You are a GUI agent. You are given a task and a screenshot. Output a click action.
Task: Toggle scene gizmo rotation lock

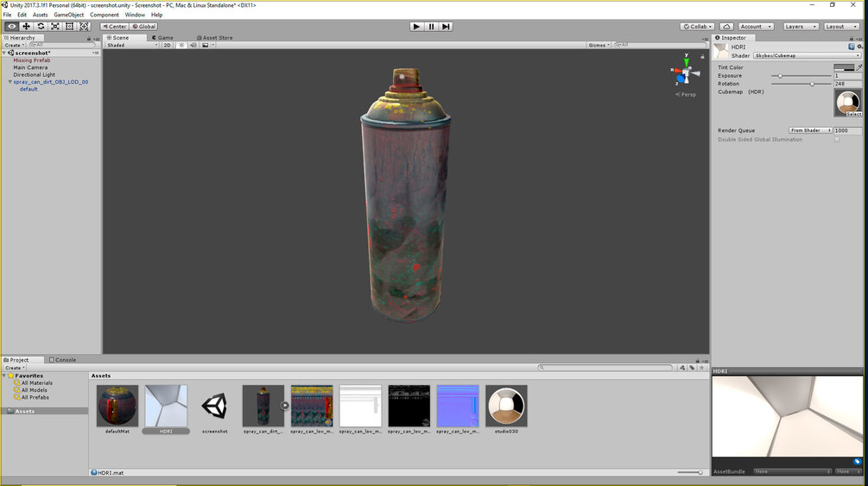pos(702,56)
